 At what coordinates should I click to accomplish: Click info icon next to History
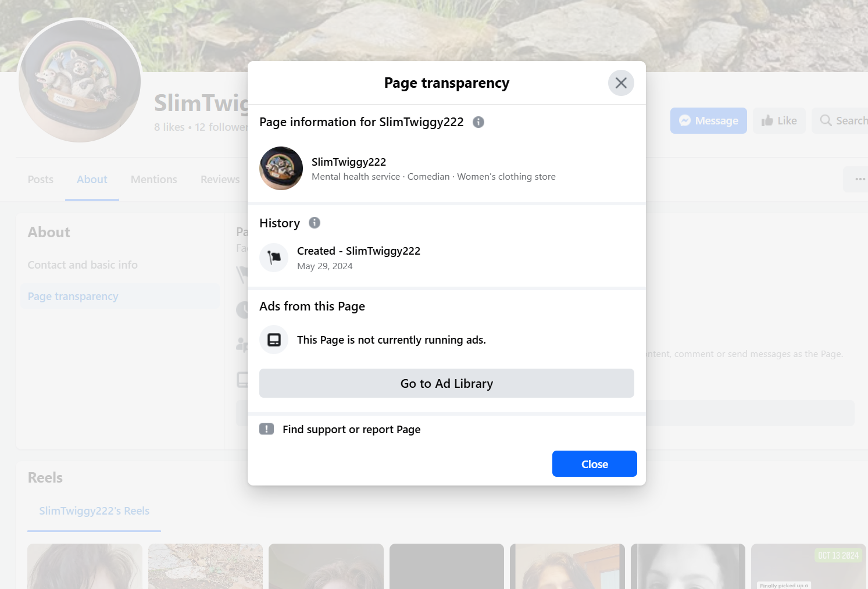click(x=315, y=223)
